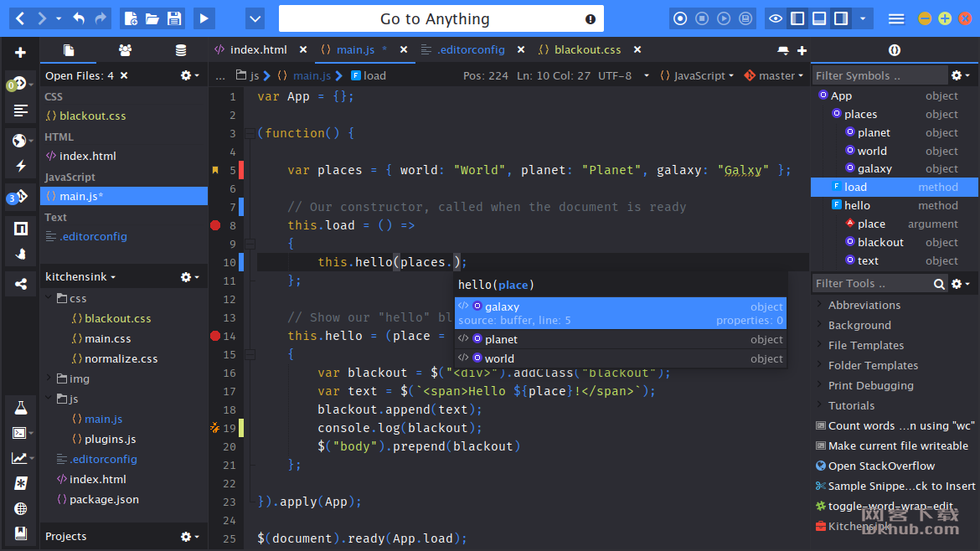Viewport: 980px width, 551px height.
Task: Select the galaxy completion suggestion
Action: tap(620, 313)
